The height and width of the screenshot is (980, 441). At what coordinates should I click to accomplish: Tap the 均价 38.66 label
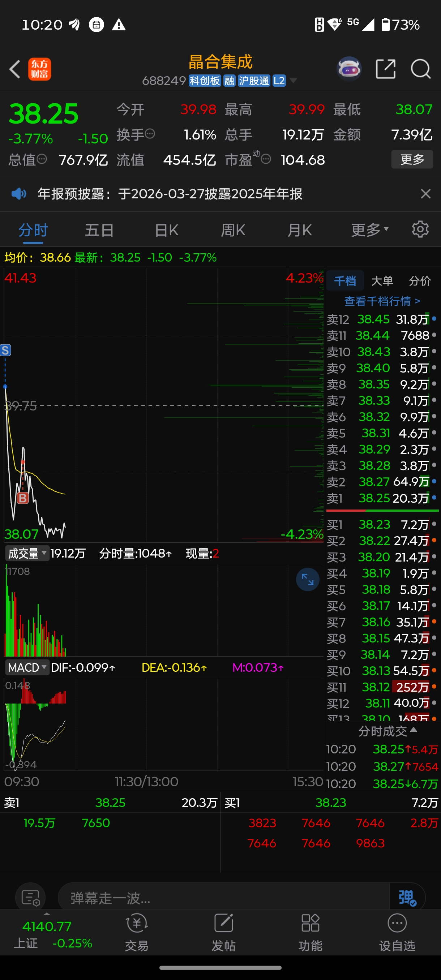click(37, 257)
